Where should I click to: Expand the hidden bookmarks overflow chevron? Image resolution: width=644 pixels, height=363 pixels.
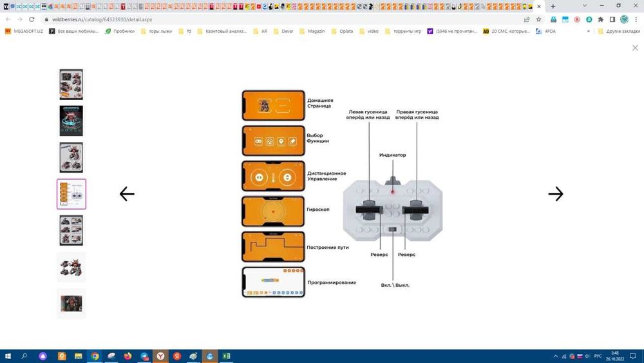tap(589, 31)
